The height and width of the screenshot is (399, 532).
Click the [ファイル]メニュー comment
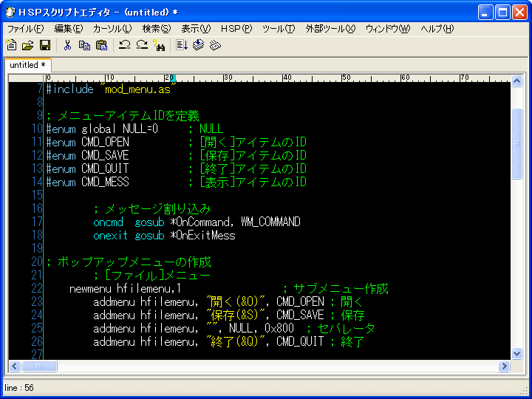click(158, 276)
